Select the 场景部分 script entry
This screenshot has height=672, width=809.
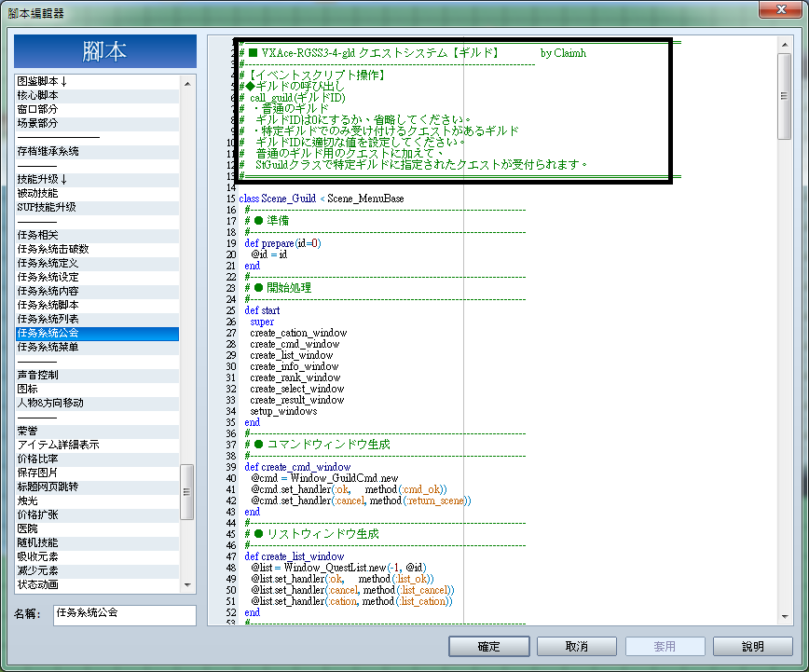98,123
